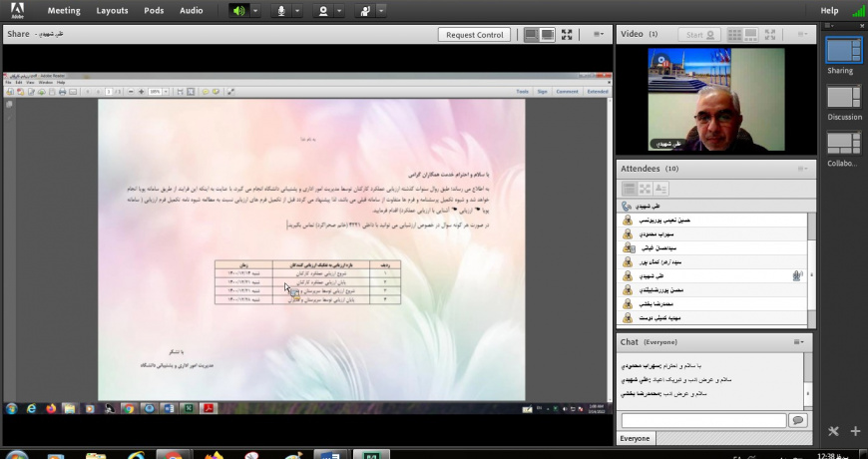Switch to the Collaboration layout thumbnail

click(x=844, y=144)
